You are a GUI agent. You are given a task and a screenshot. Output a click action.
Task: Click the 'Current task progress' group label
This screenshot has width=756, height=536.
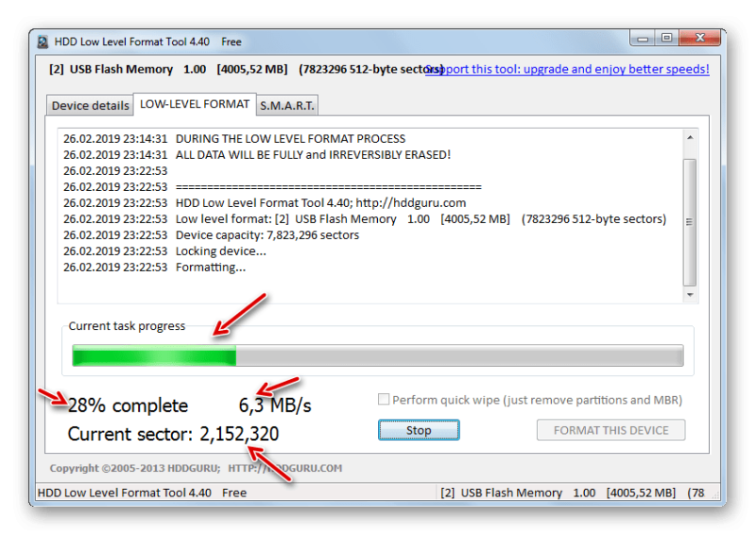coord(127,326)
